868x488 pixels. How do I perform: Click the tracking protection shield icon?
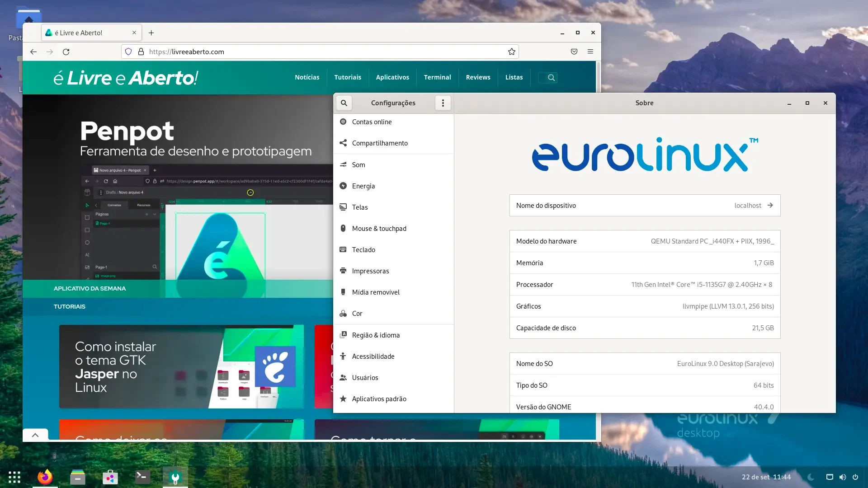pyautogui.click(x=128, y=52)
